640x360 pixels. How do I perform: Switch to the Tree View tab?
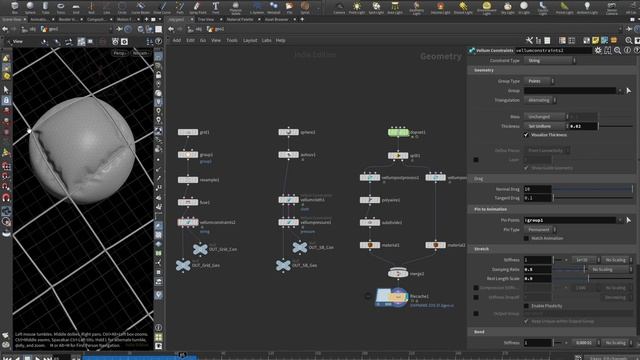[x=206, y=19]
